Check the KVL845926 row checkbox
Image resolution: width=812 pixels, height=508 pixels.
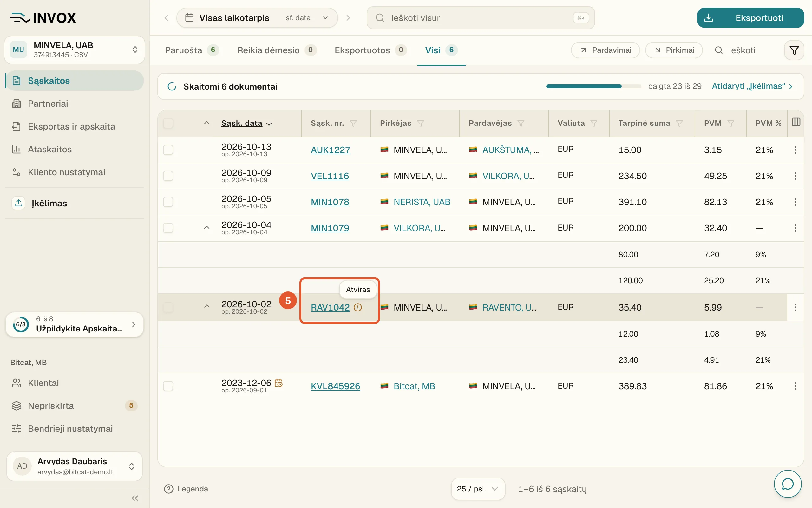(x=168, y=386)
